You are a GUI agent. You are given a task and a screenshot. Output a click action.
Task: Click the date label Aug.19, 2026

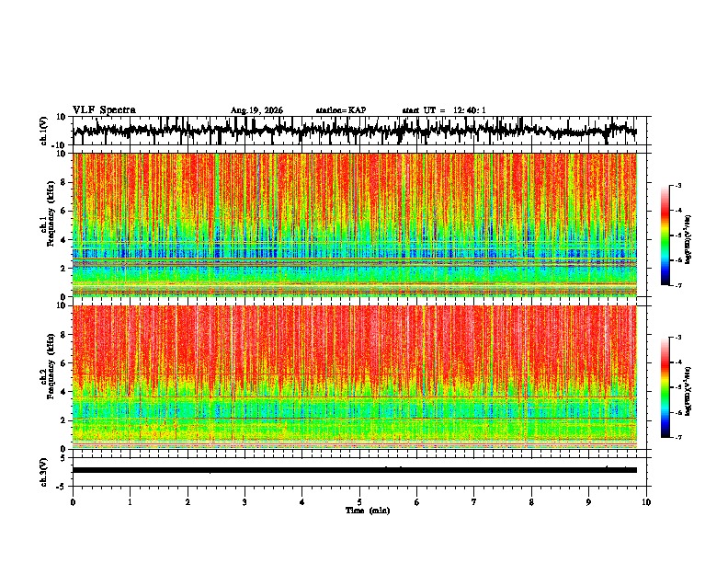(256, 110)
